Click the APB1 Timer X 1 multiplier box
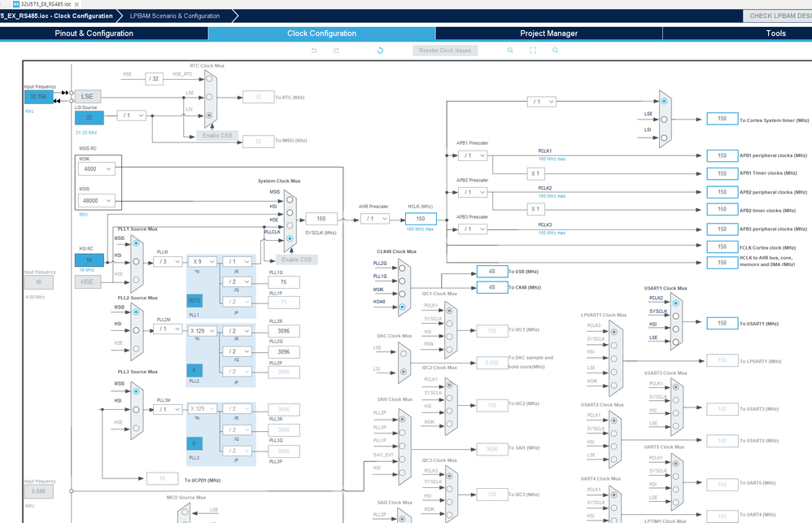Viewport: 812px width, 523px height. pos(535,173)
